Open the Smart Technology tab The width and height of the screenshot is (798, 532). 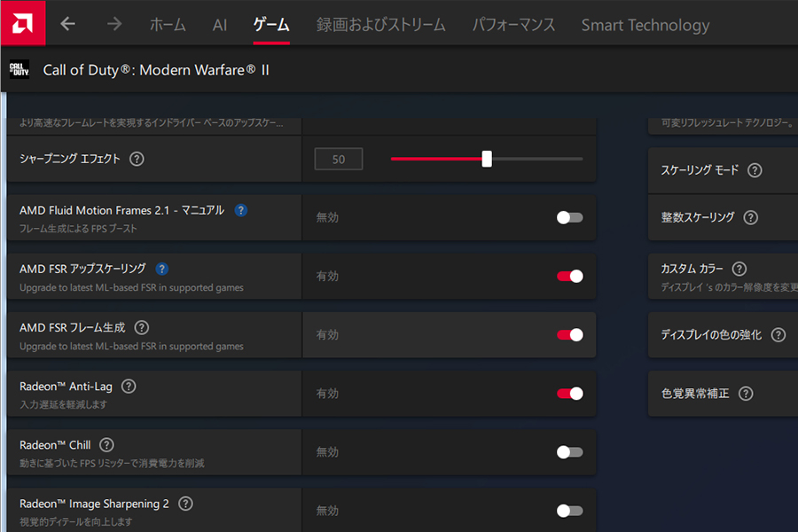click(x=645, y=25)
